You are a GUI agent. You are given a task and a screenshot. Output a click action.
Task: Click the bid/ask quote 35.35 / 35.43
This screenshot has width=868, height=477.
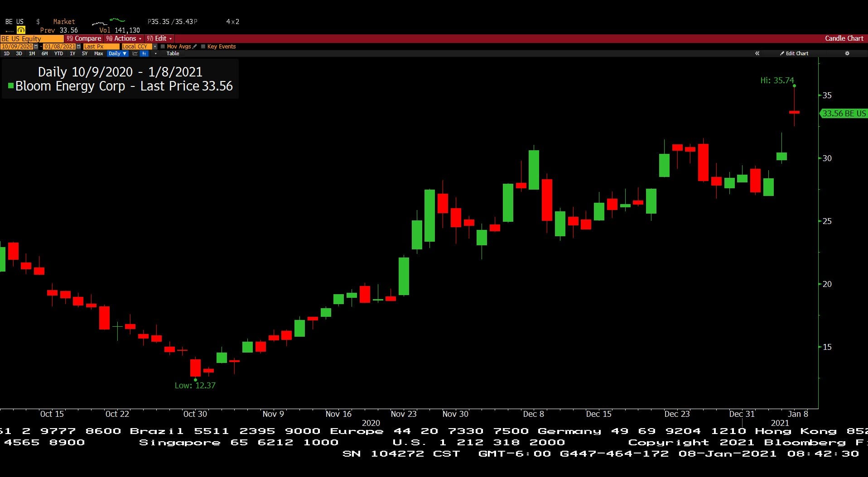pos(172,22)
